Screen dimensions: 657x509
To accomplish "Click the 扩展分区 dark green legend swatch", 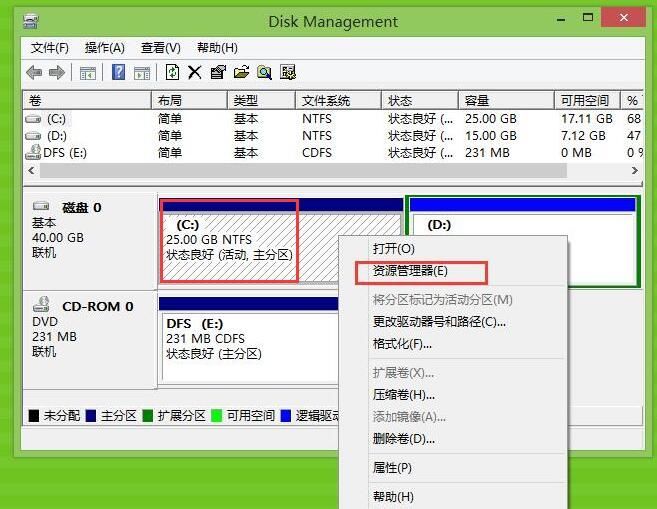I will [x=147, y=416].
